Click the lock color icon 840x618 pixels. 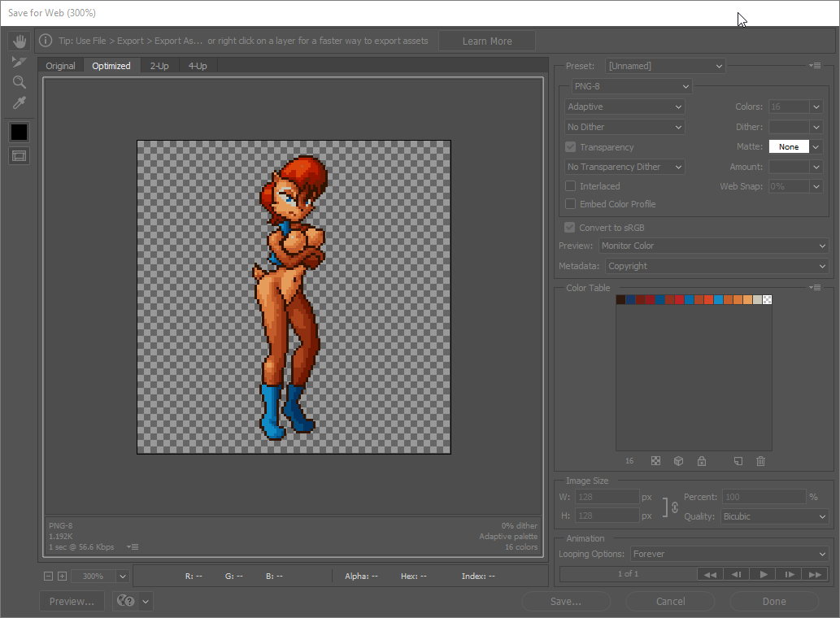click(x=702, y=461)
